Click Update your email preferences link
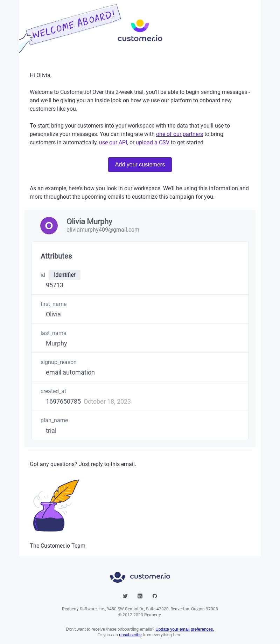 (184, 629)
